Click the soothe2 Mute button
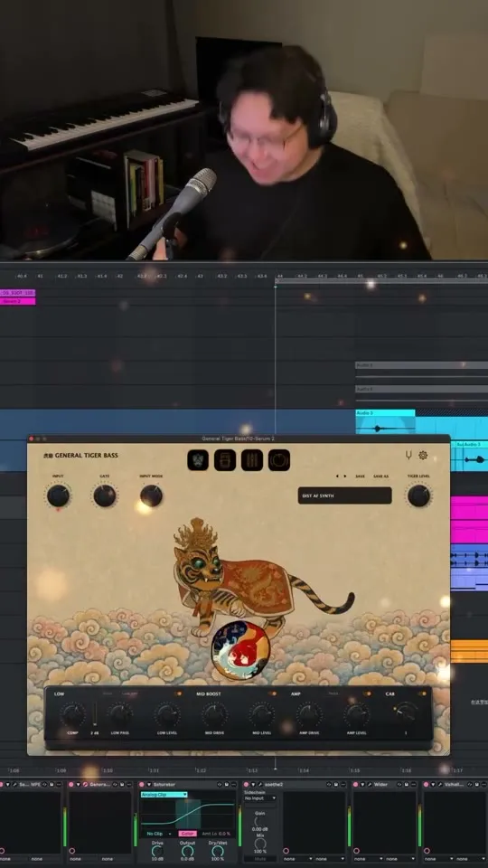Image resolution: width=488 pixels, height=868 pixels. (260, 859)
